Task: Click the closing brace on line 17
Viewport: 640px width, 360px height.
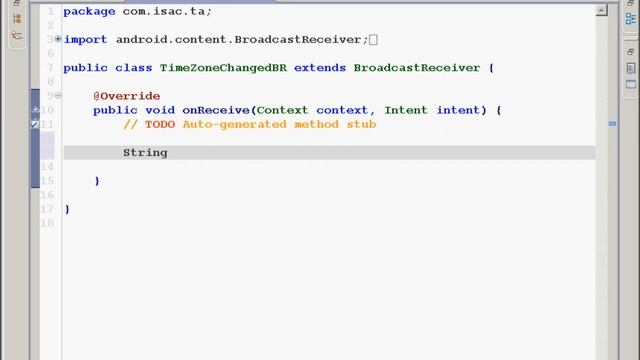Action: pyautogui.click(x=67, y=209)
